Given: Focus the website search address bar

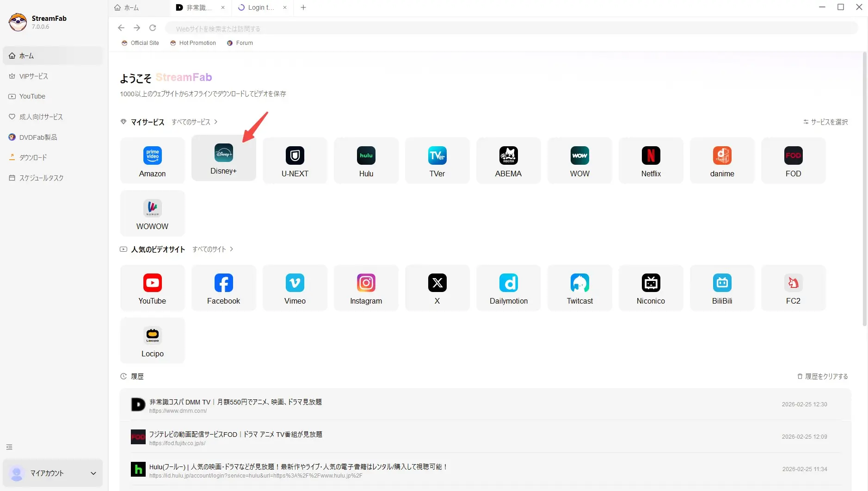Looking at the screenshot, I should click(x=511, y=28).
